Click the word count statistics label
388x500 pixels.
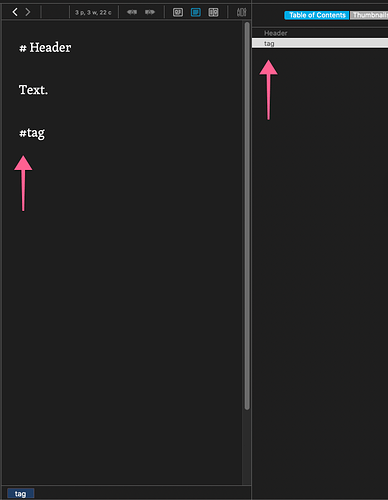[x=93, y=12]
